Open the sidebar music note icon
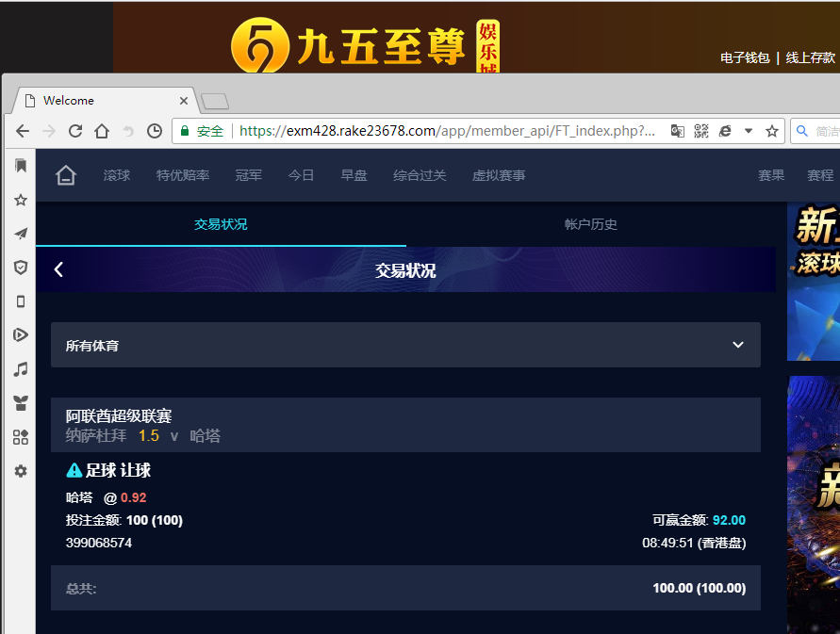Screen dimensions: 840x634 (21, 369)
